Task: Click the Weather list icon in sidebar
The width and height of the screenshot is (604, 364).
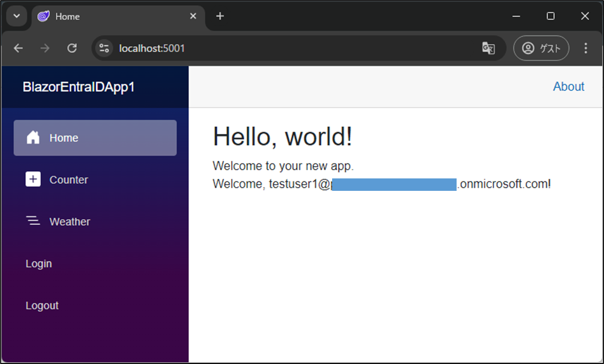Action: pos(33,221)
